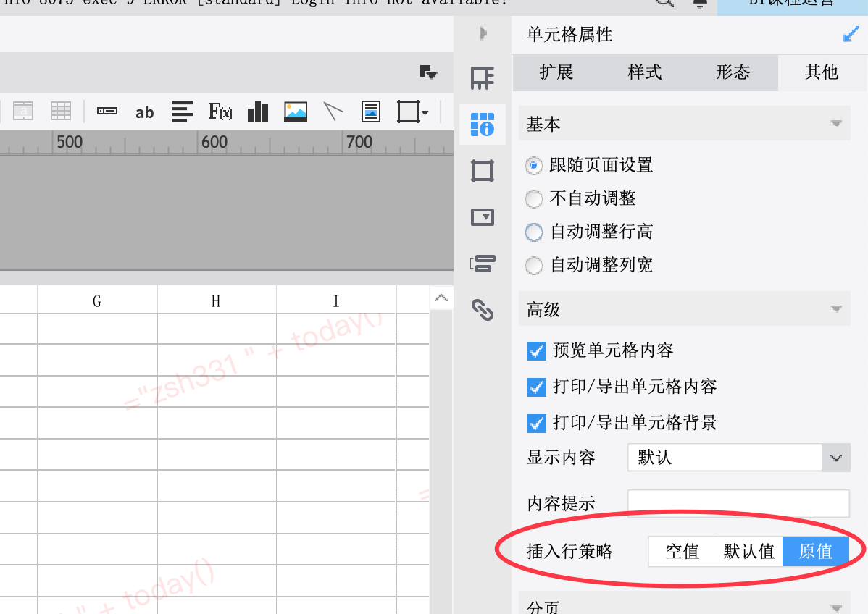The image size is (868, 614).
Task: Choose the 自动调整列宽 radio option
Action: [x=534, y=265]
